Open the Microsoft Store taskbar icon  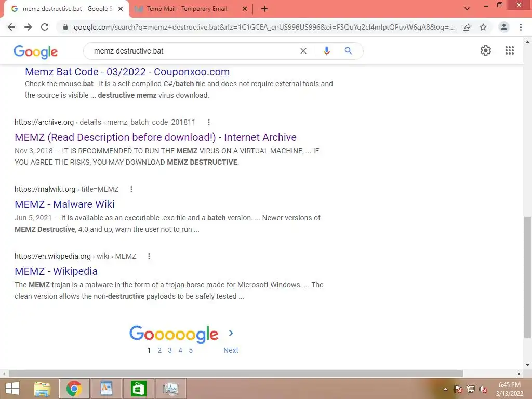(x=138, y=389)
